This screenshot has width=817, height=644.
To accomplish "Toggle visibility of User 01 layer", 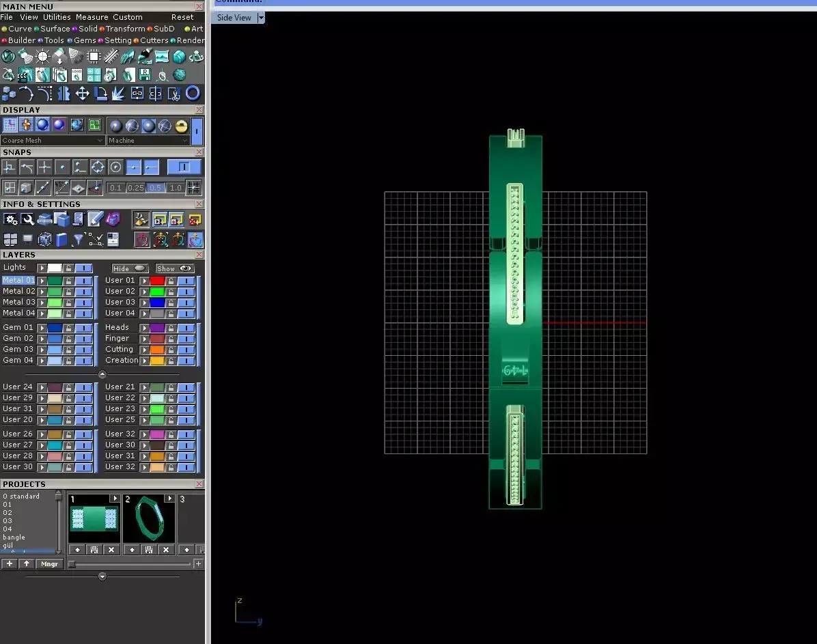I will (186, 281).
